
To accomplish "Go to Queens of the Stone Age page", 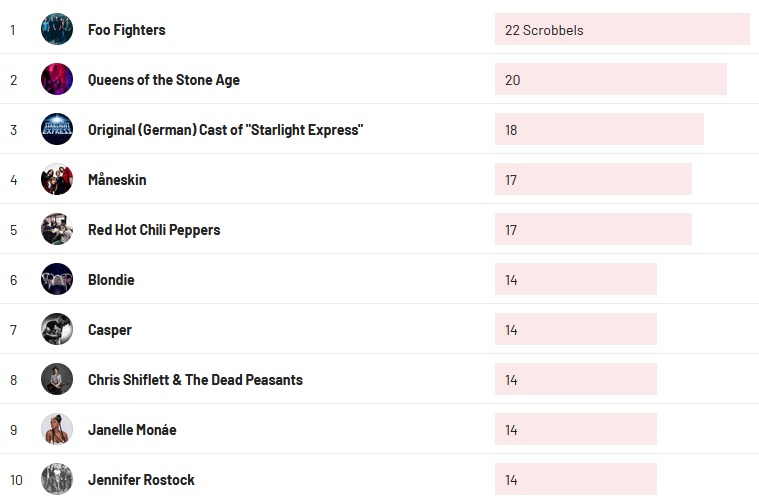I will coord(164,80).
